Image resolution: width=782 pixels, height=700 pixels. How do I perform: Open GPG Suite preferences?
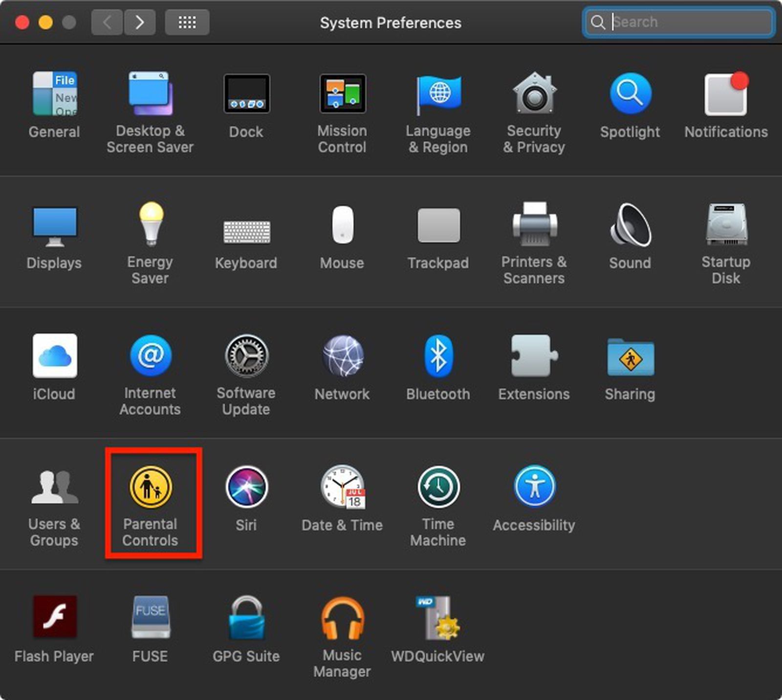[x=246, y=618]
